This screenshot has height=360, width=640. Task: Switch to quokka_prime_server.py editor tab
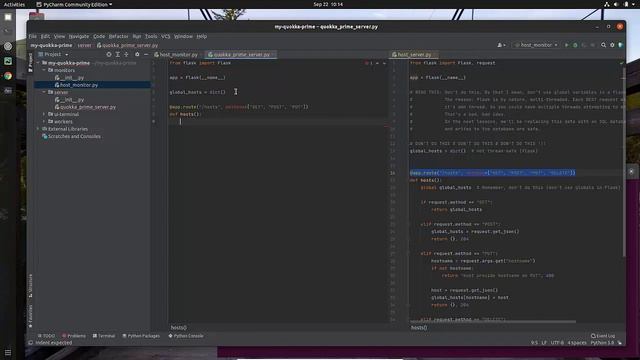240,54
